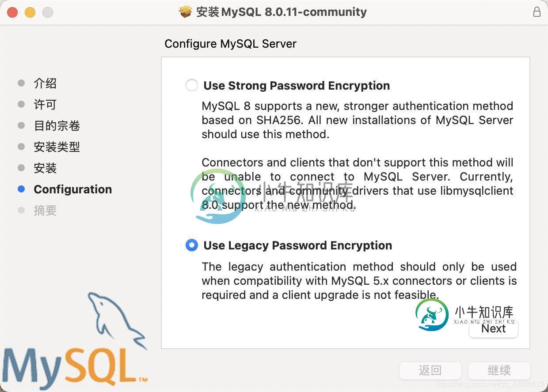Click the 小牛知识库 bull logo near Next
This screenshot has height=392, width=548.
click(x=432, y=315)
